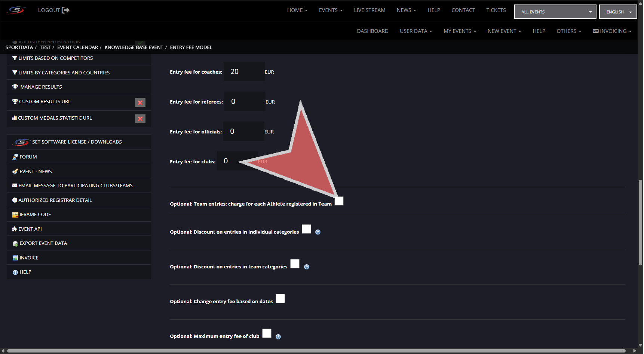644x354 pixels.
Task: Go to Dashboard in the secondary navigation
Action: pos(372,31)
